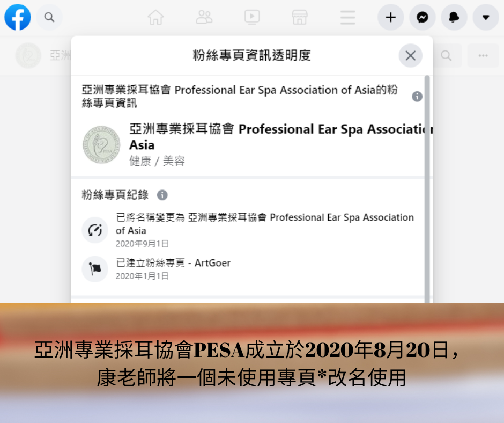This screenshot has height=423, width=504.
Task: Click the Facebook logo icon
Action: [18, 17]
